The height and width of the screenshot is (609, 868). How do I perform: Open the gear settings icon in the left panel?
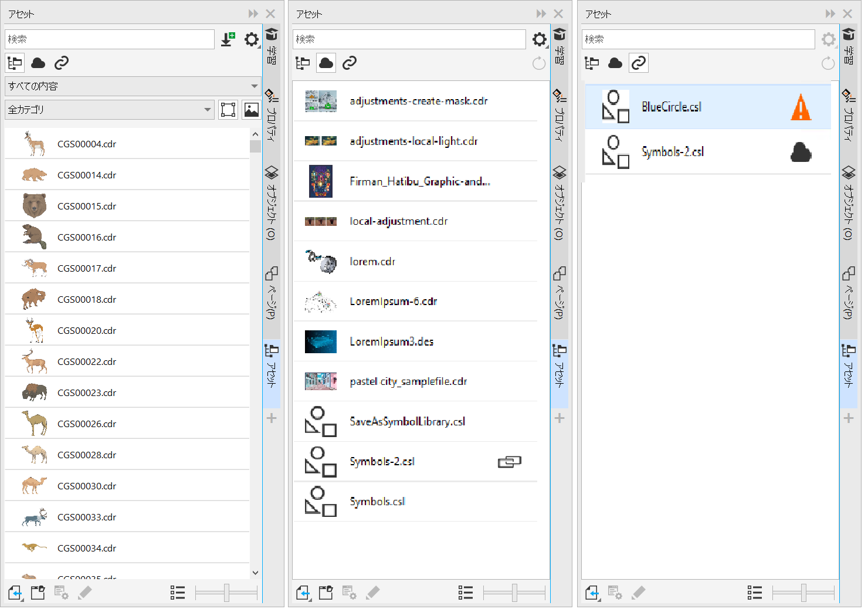(252, 39)
